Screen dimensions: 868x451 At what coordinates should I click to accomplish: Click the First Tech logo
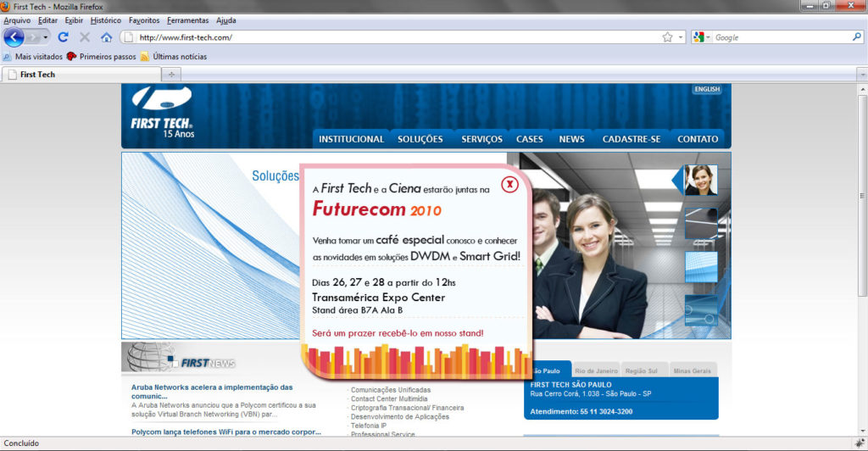pyautogui.click(x=162, y=113)
